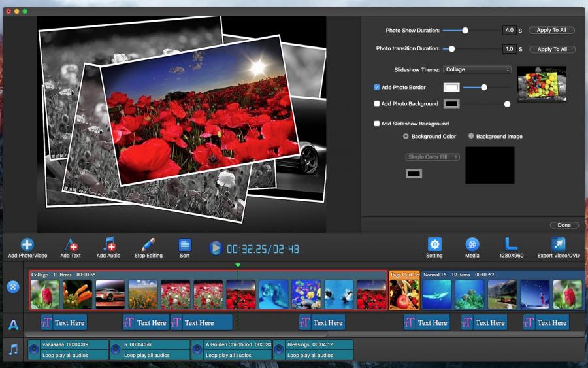Image resolution: width=588 pixels, height=368 pixels.
Task: Uncheck Add Photo Border checkbox
Action: (377, 87)
